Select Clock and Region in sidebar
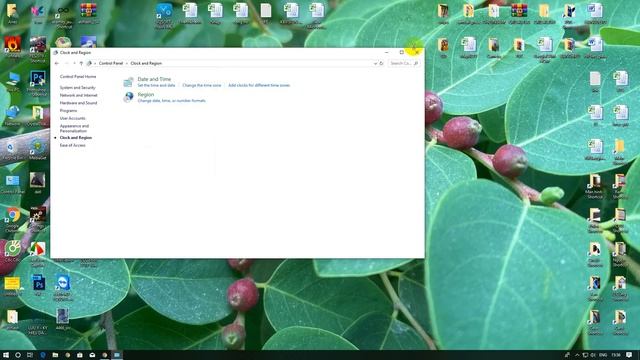 (x=76, y=138)
